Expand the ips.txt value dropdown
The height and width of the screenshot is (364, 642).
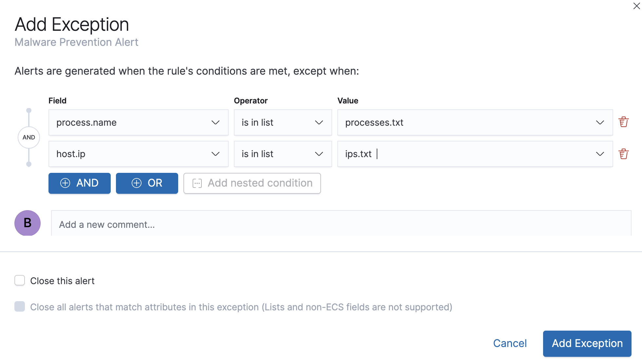point(600,154)
